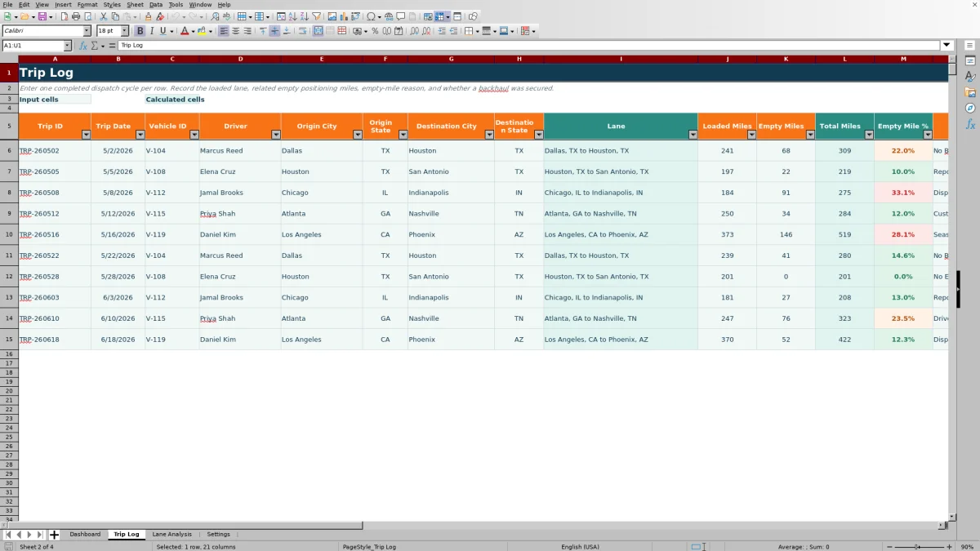Click the Undo arrow icon
The width and height of the screenshot is (980, 551).
175,16
